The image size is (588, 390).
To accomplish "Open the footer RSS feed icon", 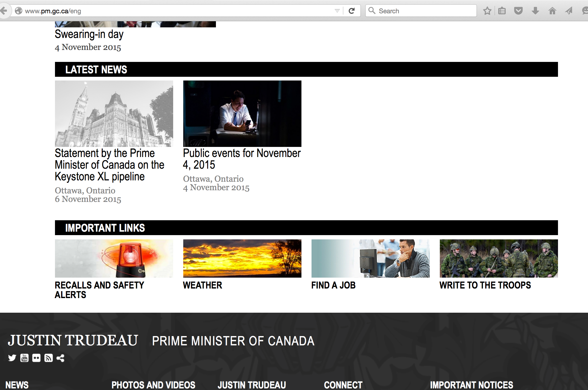I will pos(49,358).
